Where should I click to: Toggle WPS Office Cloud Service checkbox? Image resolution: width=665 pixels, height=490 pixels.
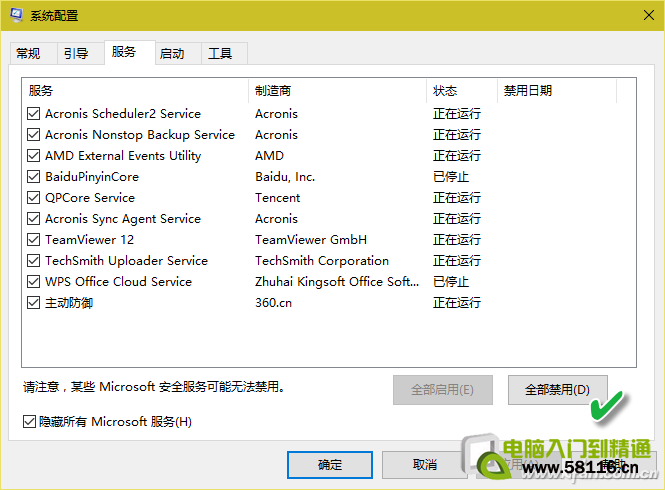point(34,282)
